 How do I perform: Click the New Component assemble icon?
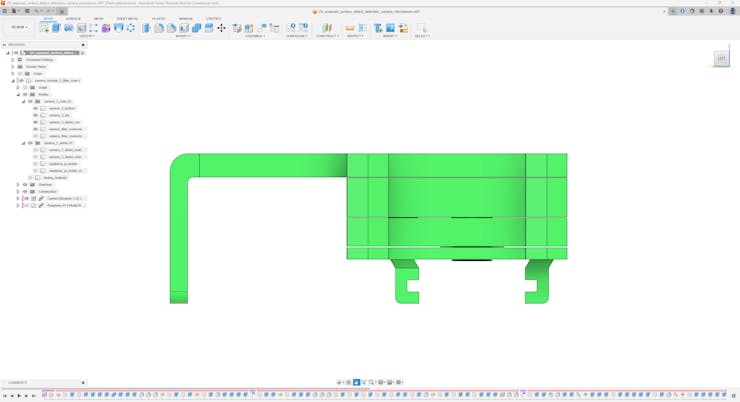coord(237,28)
